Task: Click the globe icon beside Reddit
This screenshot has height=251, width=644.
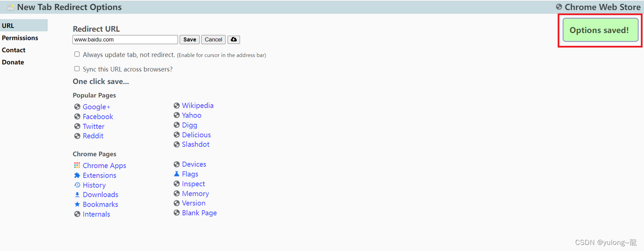Action: (x=77, y=136)
